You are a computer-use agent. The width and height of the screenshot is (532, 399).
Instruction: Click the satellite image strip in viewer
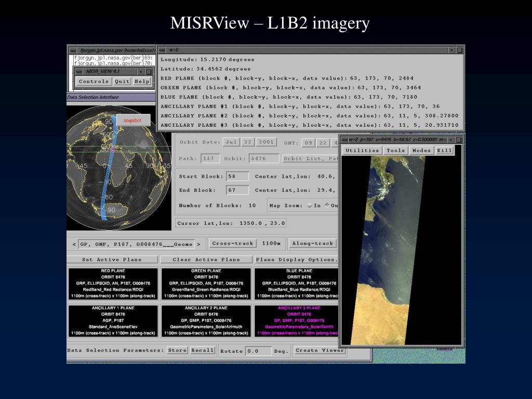coord(388,250)
